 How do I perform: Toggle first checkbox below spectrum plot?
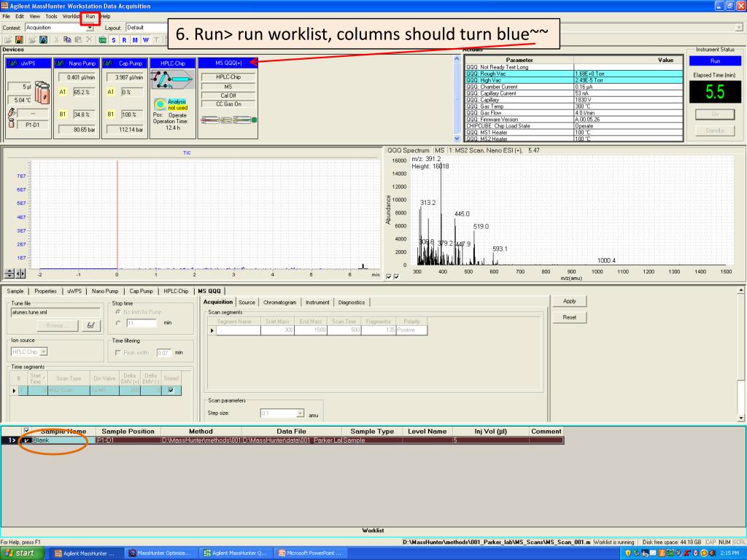pyautogui.click(x=389, y=276)
